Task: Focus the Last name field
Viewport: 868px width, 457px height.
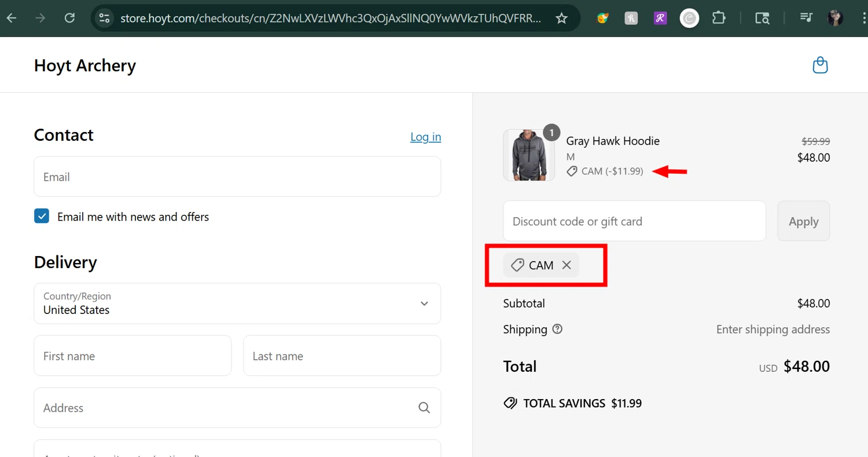Action: coord(342,356)
